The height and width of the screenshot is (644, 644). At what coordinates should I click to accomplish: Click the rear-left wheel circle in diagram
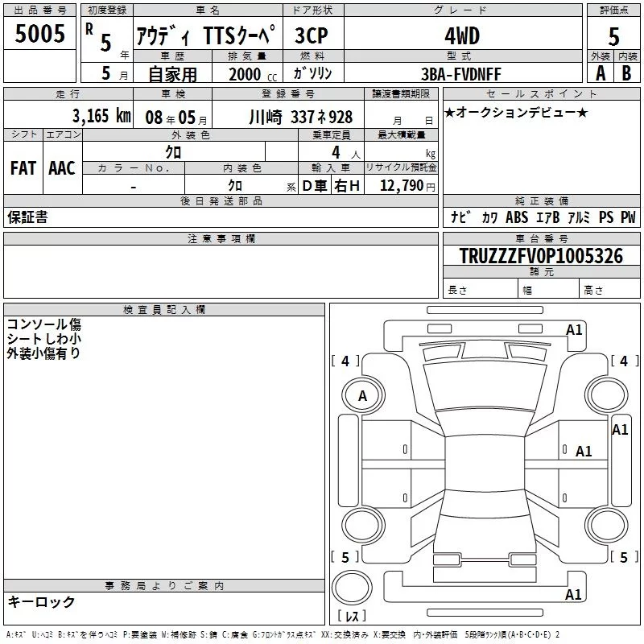pos(360,524)
